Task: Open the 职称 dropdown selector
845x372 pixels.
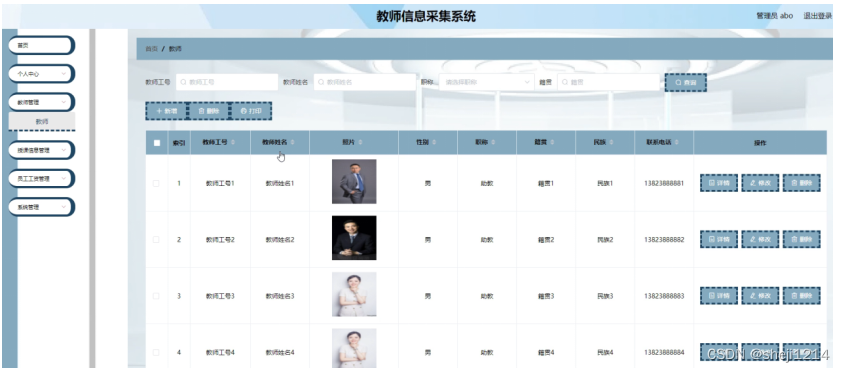Action: tap(487, 82)
